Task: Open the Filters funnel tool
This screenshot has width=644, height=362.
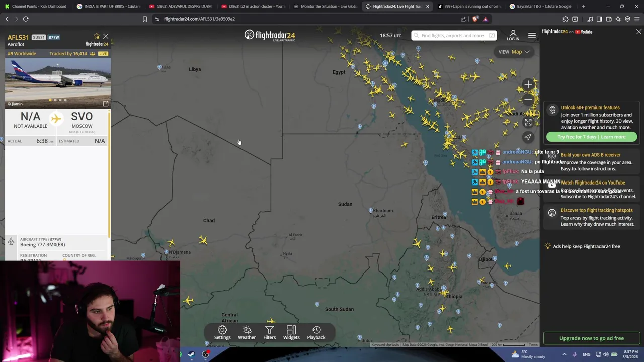Action: [x=269, y=332]
